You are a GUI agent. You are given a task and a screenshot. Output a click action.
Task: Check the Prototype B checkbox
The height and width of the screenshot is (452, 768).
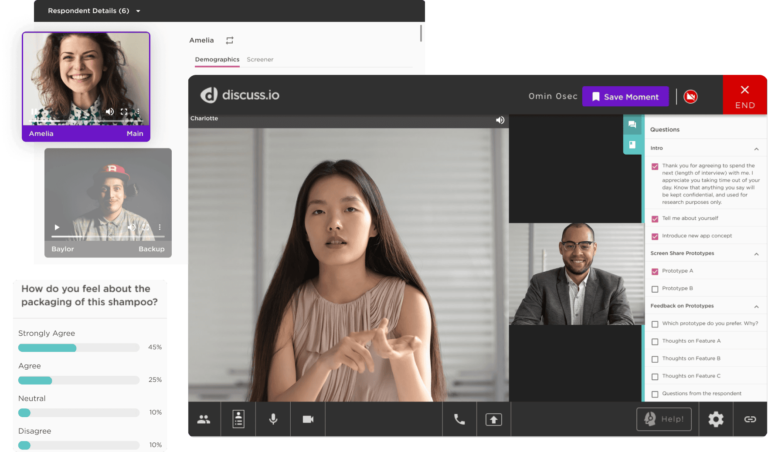coord(655,288)
